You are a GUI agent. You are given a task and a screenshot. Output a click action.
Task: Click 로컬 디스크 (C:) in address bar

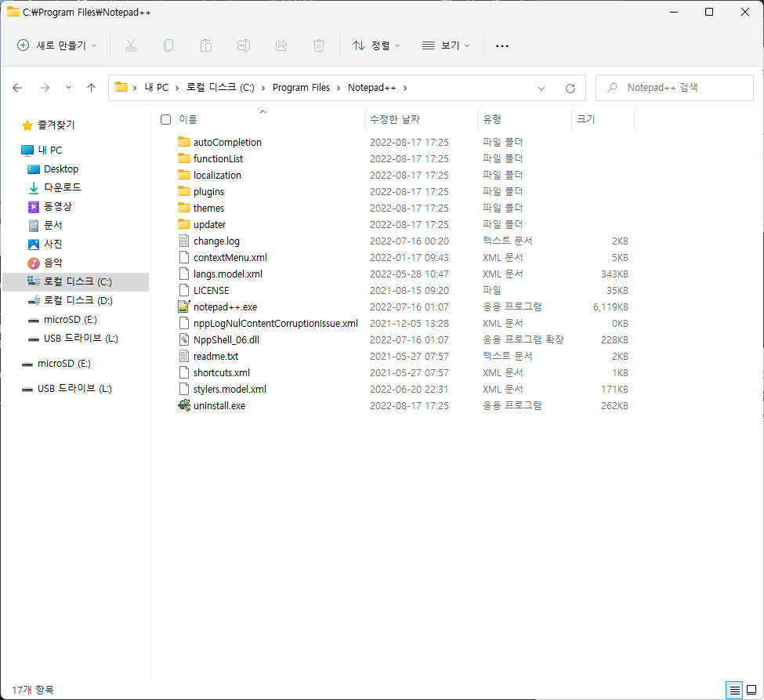[x=220, y=88]
